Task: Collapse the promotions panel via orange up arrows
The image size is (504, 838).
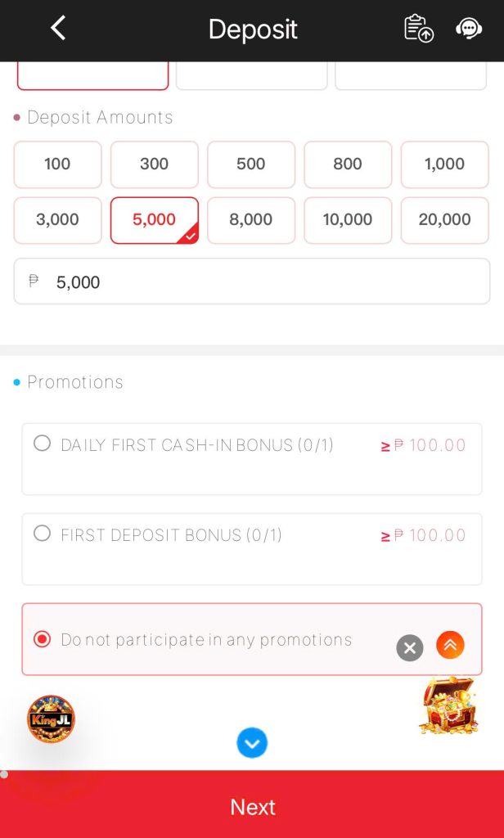Action: click(x=450, y=645)
